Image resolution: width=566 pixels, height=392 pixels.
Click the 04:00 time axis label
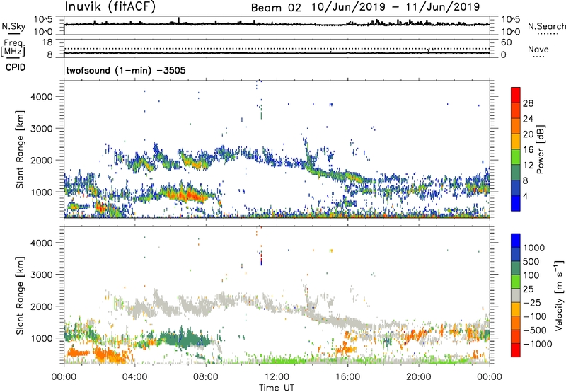[x=134, y=377]
